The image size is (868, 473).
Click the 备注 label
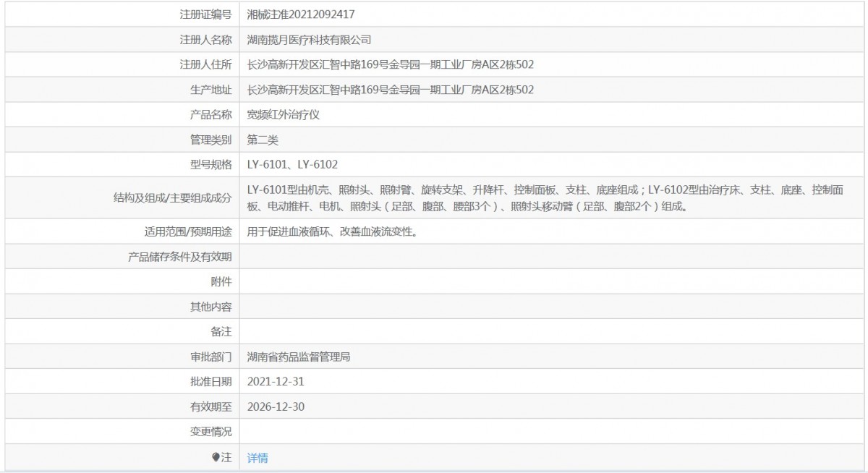221,331
